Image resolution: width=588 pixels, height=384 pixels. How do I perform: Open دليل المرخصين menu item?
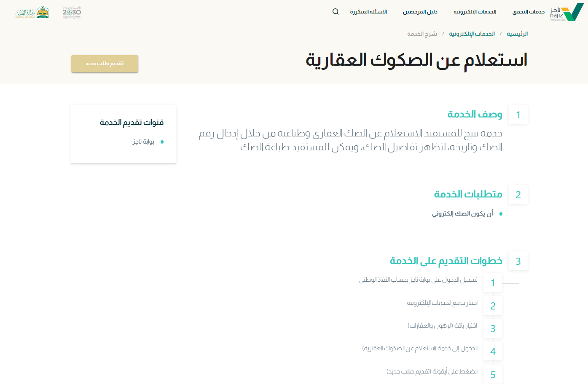pyautogui.click(x=420, y=12)
